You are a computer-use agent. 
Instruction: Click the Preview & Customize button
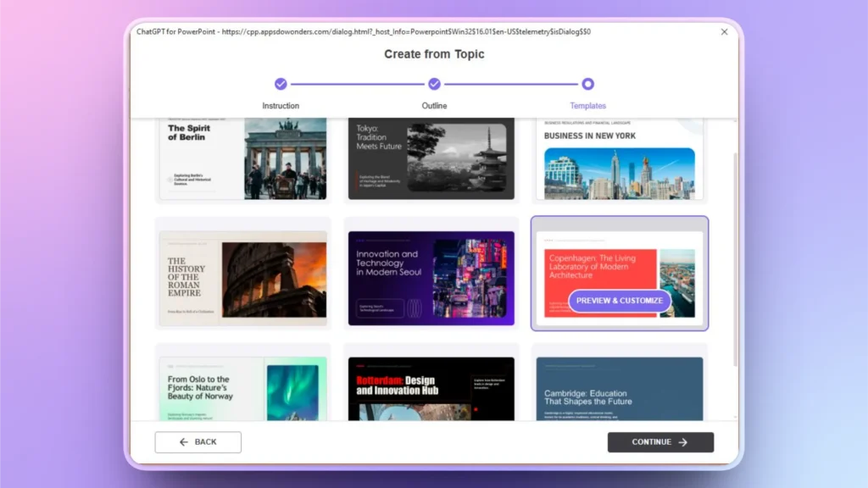pos(619,301)
